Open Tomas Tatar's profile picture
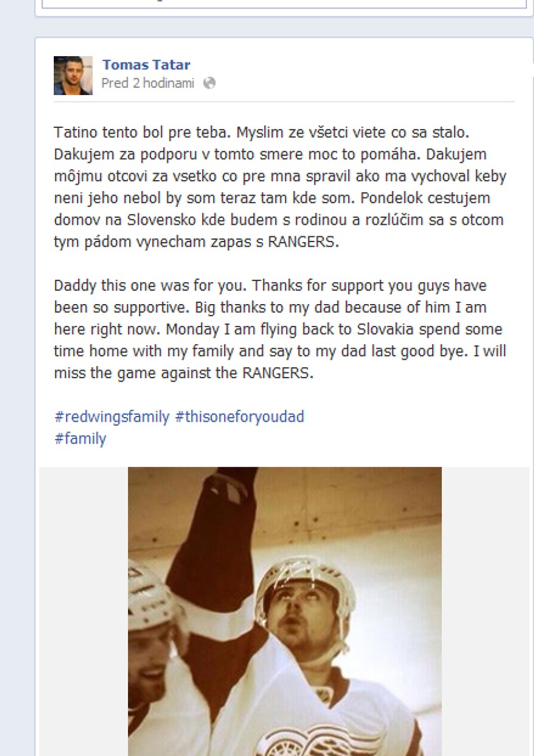The width and height of the screenshot is (534, 756). click(73, 76)
